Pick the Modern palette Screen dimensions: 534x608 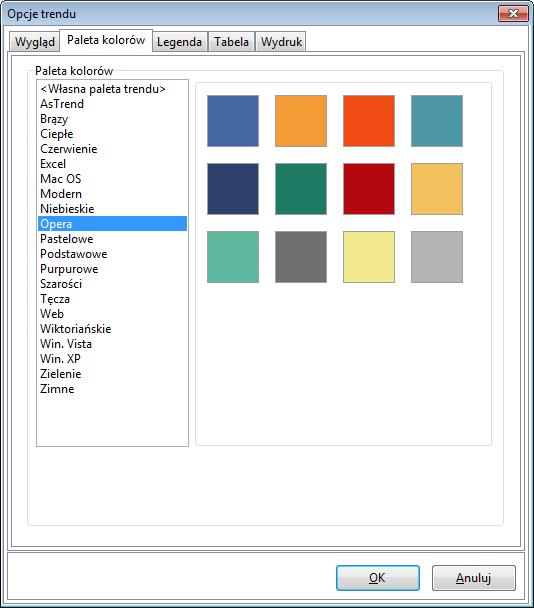pyautogui.click(x=112, y=194)
